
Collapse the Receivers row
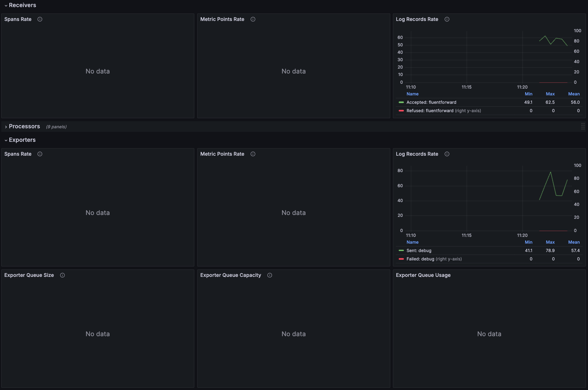click(22, 5)
